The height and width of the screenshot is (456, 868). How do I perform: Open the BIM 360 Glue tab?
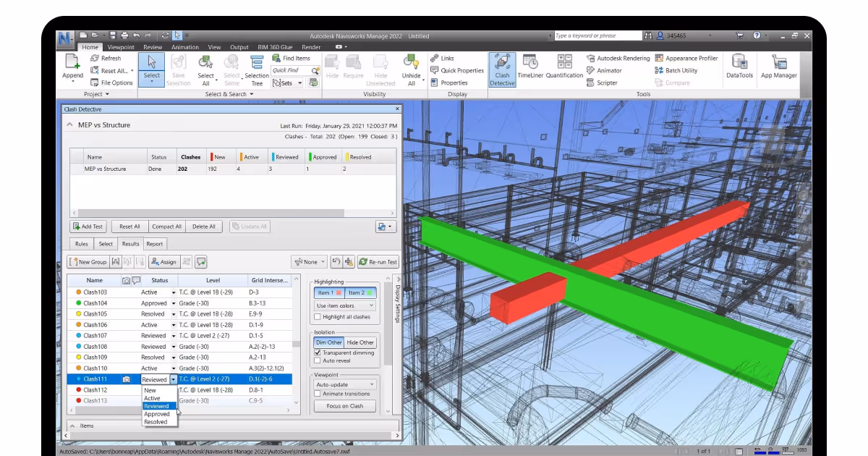(x=274, y=47)
